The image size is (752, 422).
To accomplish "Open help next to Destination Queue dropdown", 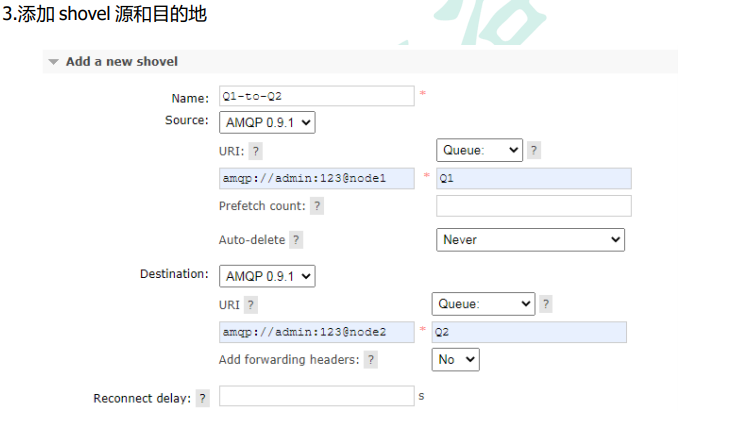I will (x=545, y=304).
